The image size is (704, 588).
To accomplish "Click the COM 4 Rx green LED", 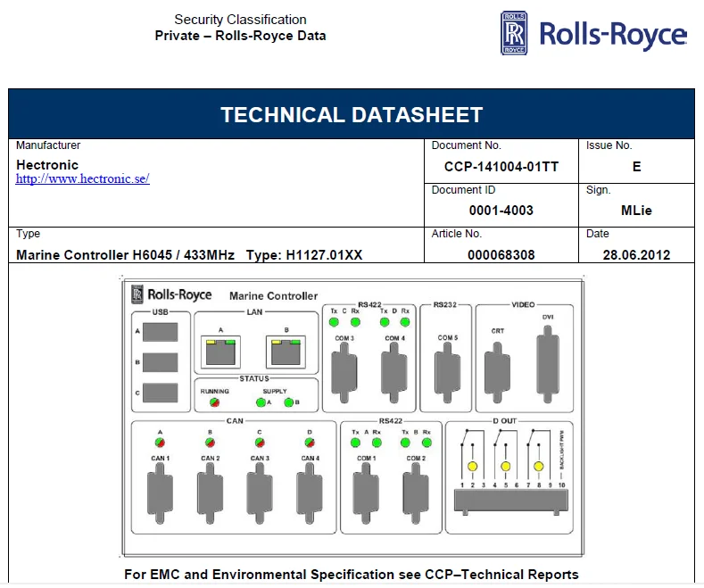I will tap(405, 322).
